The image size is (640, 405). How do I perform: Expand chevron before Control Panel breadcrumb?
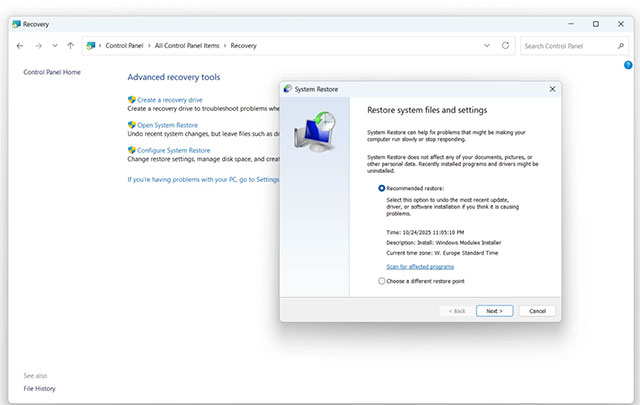coord(100,46)
